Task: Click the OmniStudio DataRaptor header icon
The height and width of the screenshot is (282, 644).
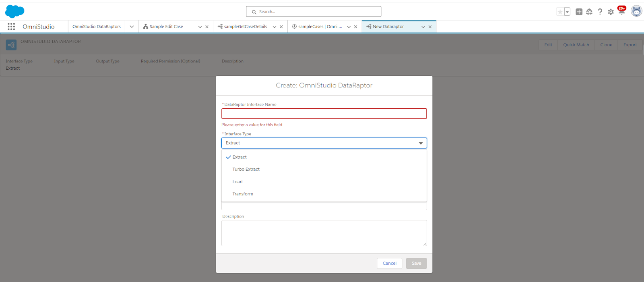Action: pyautogui.click(x=11, y=45)
